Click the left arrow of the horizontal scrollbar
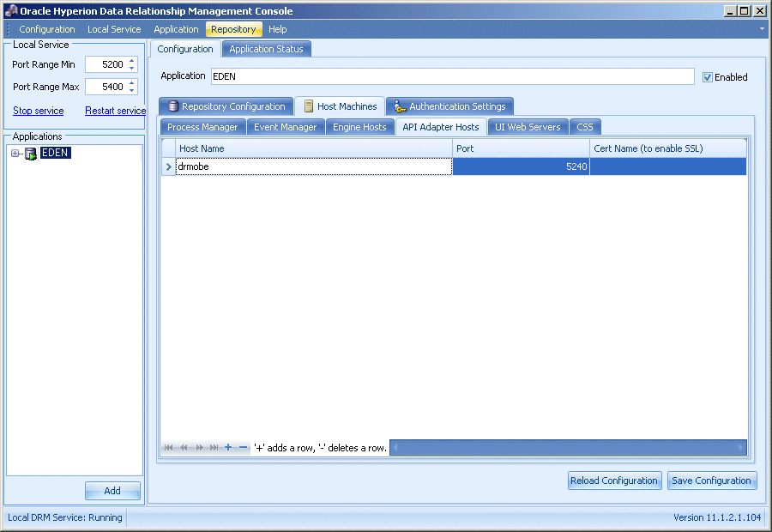This screenshot has height=532, width=772. [x=395, y=447]
